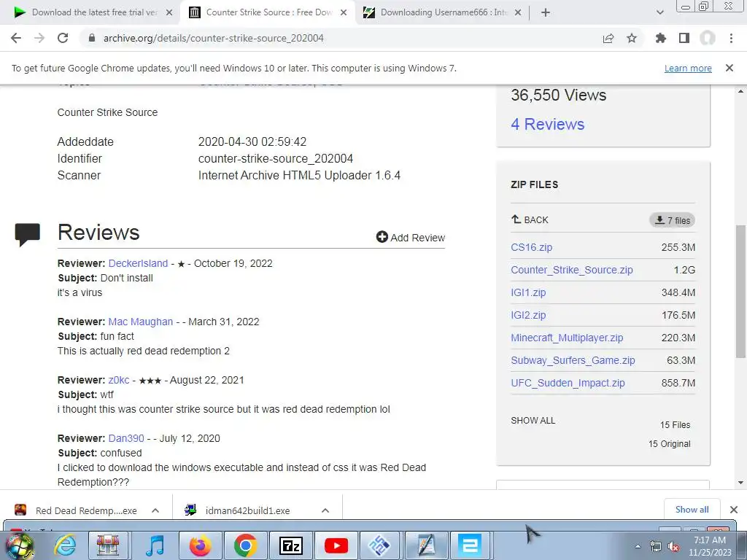Click the forward navigation arrow

point(39,38)
